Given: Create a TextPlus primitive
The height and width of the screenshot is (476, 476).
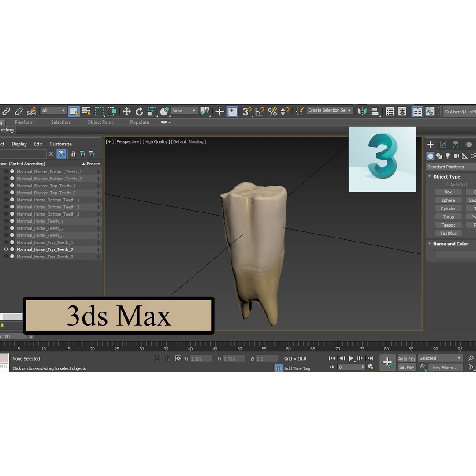Looking at the screenshot, I should coord(448,233).
